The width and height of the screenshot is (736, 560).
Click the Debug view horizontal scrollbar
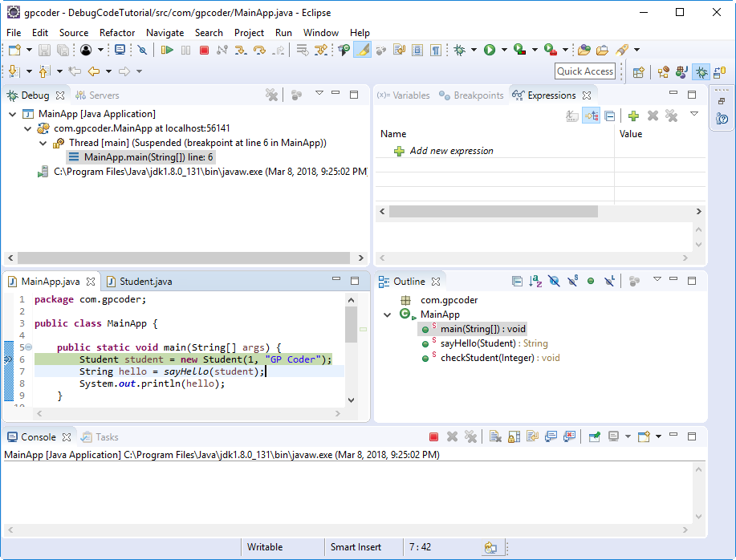pos(184,258)
